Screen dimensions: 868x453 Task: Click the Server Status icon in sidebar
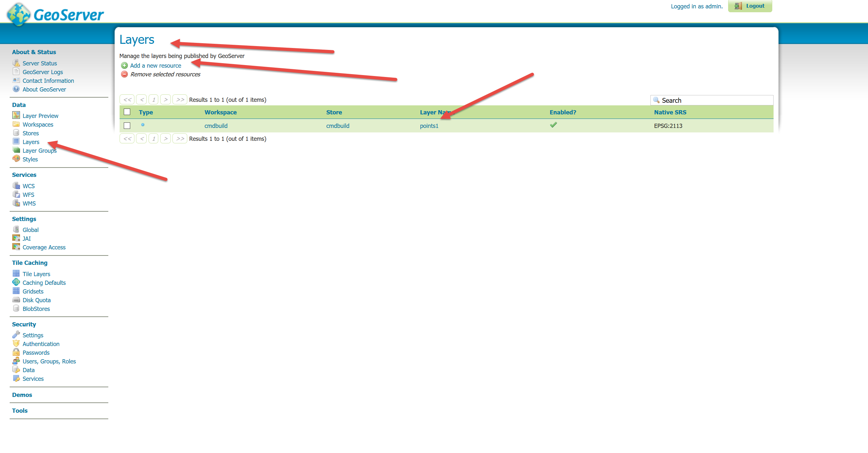coord(16,63)
